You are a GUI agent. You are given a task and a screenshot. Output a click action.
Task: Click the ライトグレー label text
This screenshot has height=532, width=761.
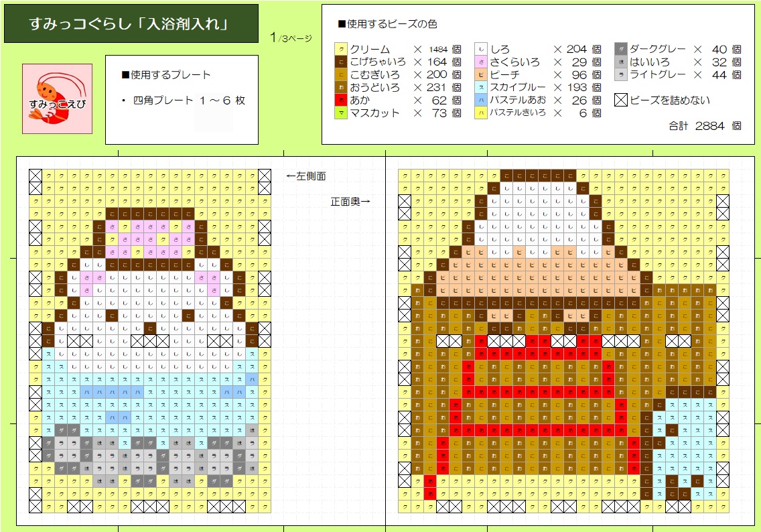pyautogui.click(x=658, y=75)
